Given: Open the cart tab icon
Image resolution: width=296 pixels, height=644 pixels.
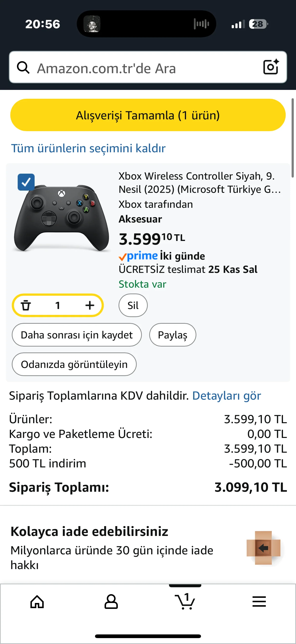Looking at the screenshot, I should 185,602.
